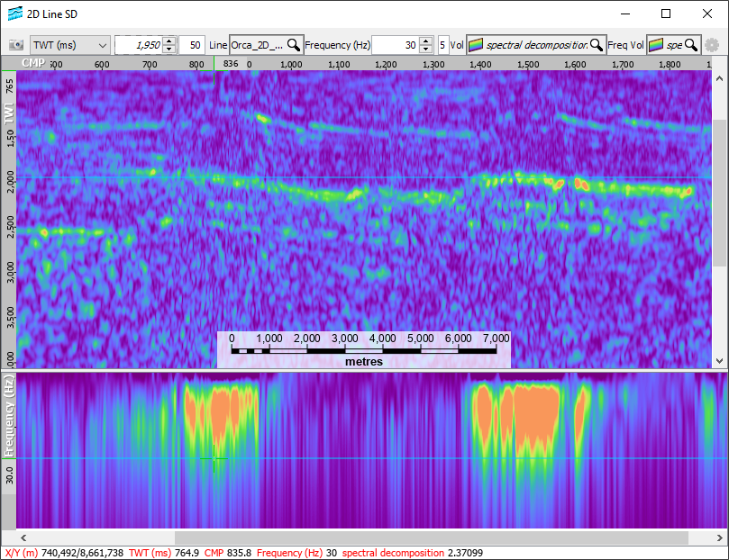The height and width of the screenshot is (560, 729).
Task: Click the horizontal scrollbar left arrow
Action: point(23,537)
